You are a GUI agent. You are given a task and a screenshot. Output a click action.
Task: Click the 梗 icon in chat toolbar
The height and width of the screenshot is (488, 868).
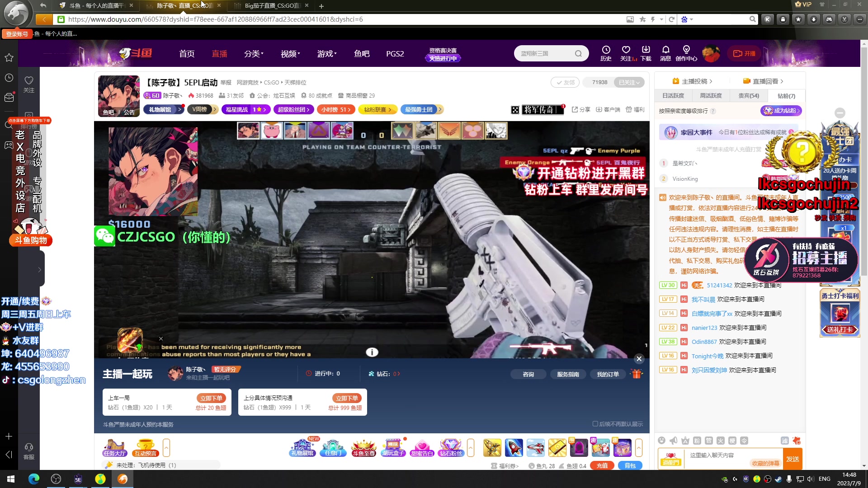(x=732, y=441)
